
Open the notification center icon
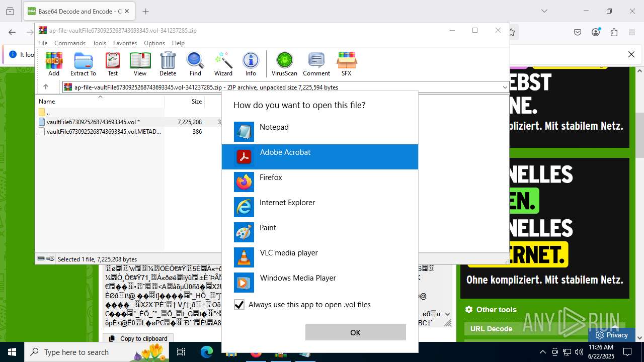(627, 352)
